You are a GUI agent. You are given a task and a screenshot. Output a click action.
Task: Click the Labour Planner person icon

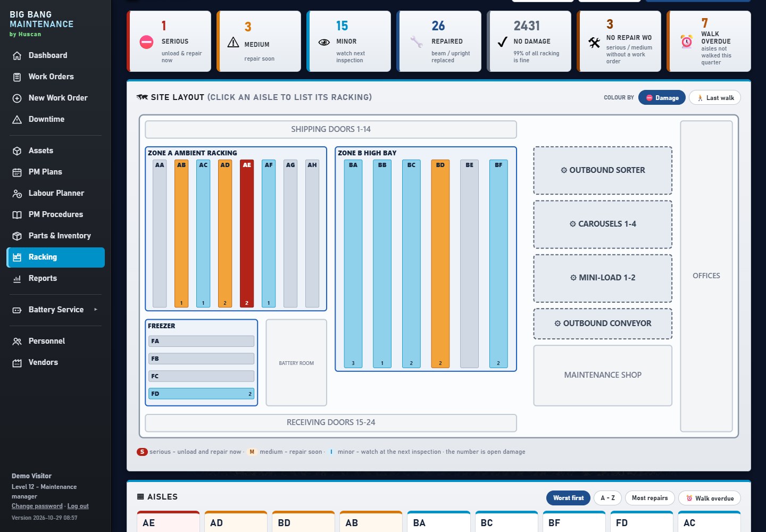(17, 193)
